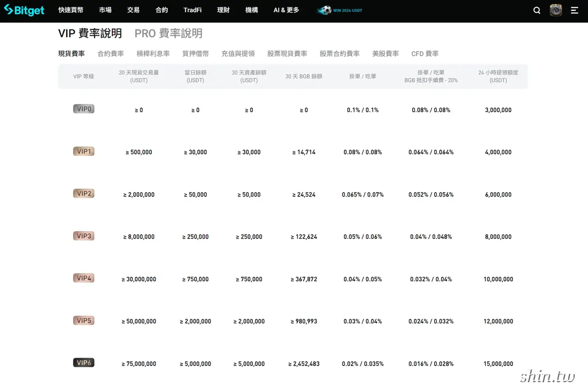Switch to 質押借幣 tab
588x392 pixels.
tap(196, 54)
